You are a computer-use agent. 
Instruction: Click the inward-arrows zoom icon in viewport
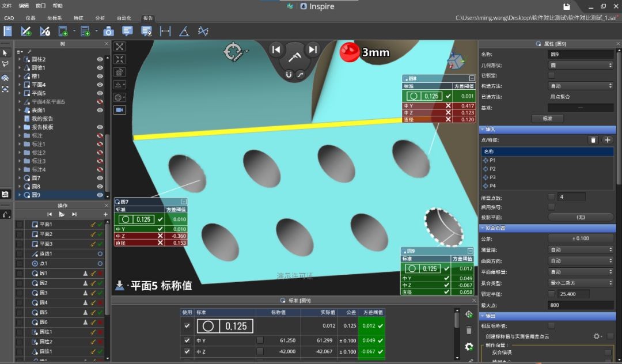(119, 59)
